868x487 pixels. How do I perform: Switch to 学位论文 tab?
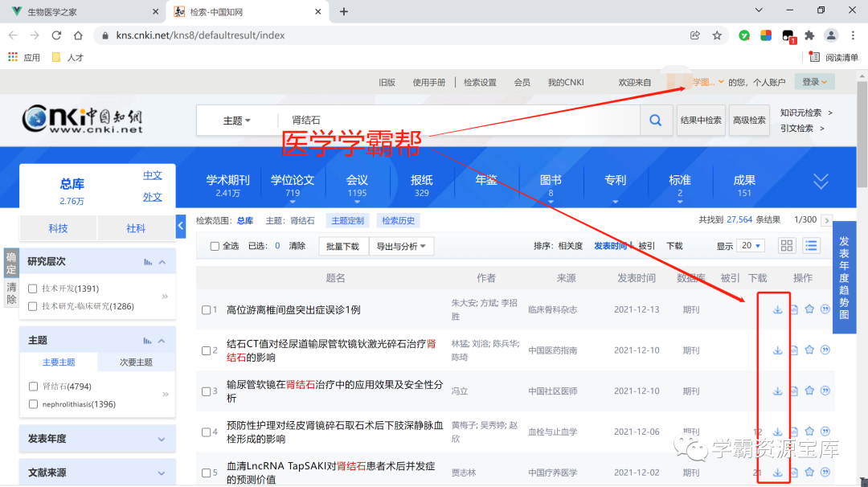click(x=293, y=186)
